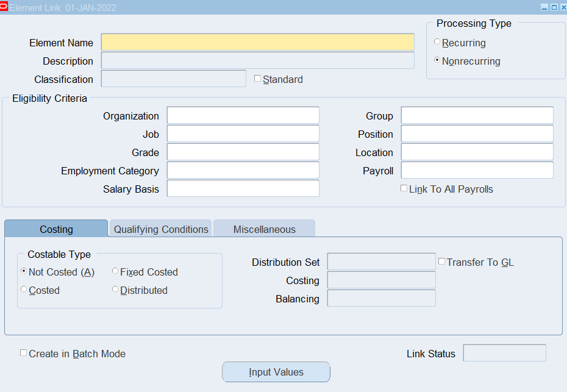Select the Recurring processing type
The height and width of the screenshot is (392, 567).
(x=437, y=43)
